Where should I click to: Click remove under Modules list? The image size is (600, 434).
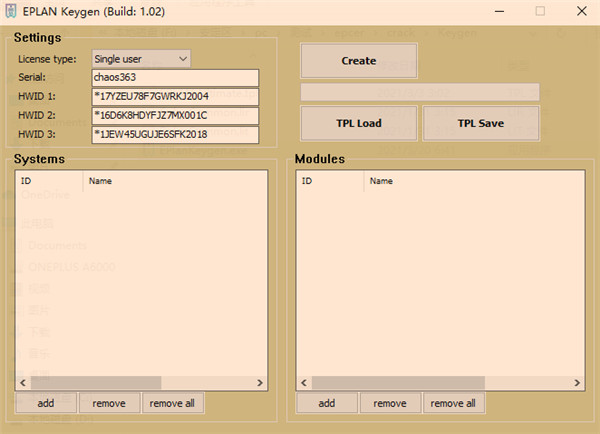click(x=390, y=403)
